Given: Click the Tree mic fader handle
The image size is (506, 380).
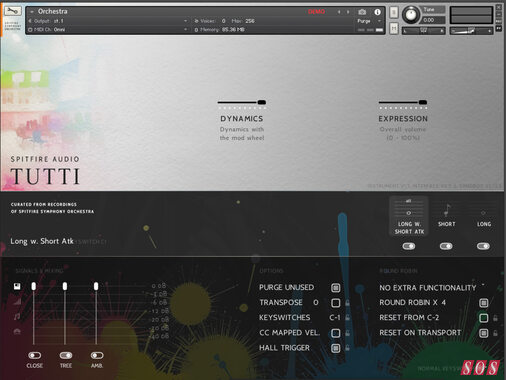Looking at the screenshot, I should pos(65,286).
